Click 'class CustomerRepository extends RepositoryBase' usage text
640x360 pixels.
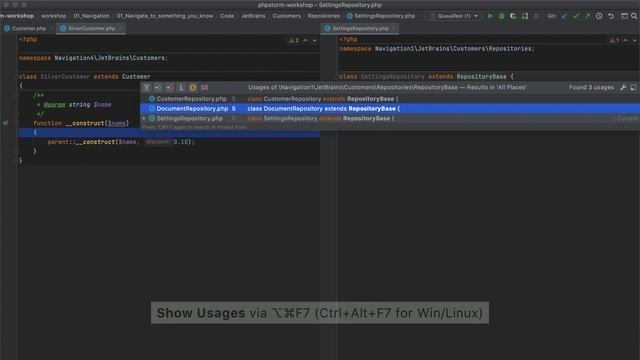point(323,99)
